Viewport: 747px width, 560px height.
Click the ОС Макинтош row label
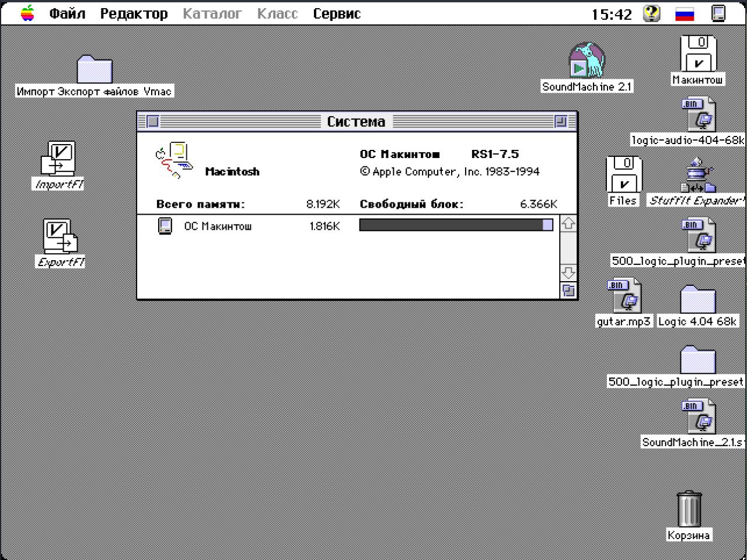(x=218, y=226)
